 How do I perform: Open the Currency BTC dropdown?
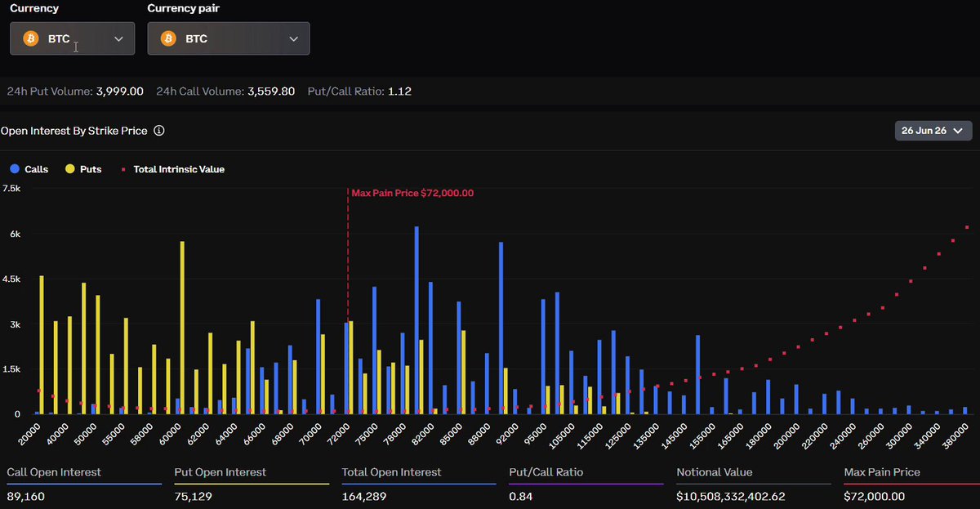pyautogui.click(x=72, y=38)
